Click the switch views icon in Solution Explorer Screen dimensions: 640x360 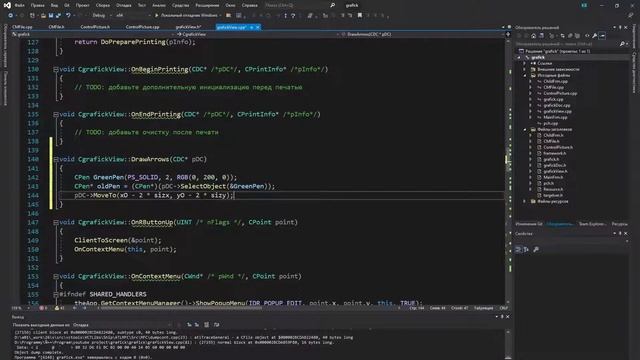pos(541,36)
